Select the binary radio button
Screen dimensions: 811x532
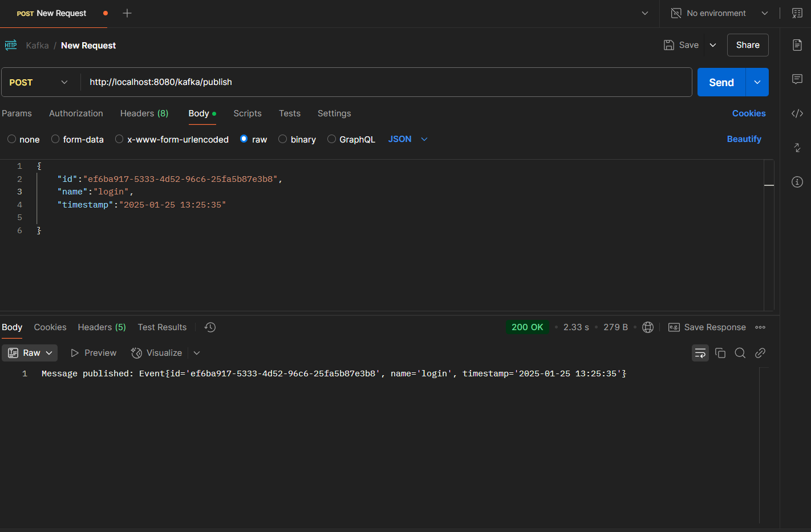[x=282, y=139]
